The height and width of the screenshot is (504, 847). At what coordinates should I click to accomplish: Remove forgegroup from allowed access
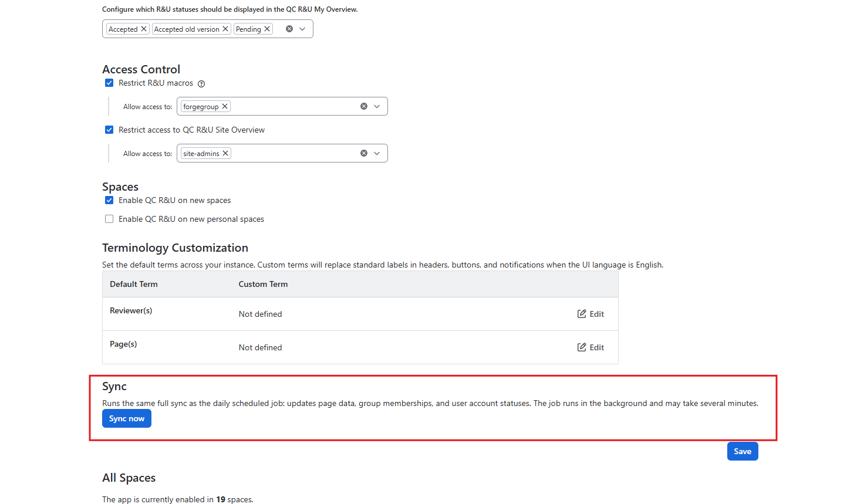(x=225, y=106)
